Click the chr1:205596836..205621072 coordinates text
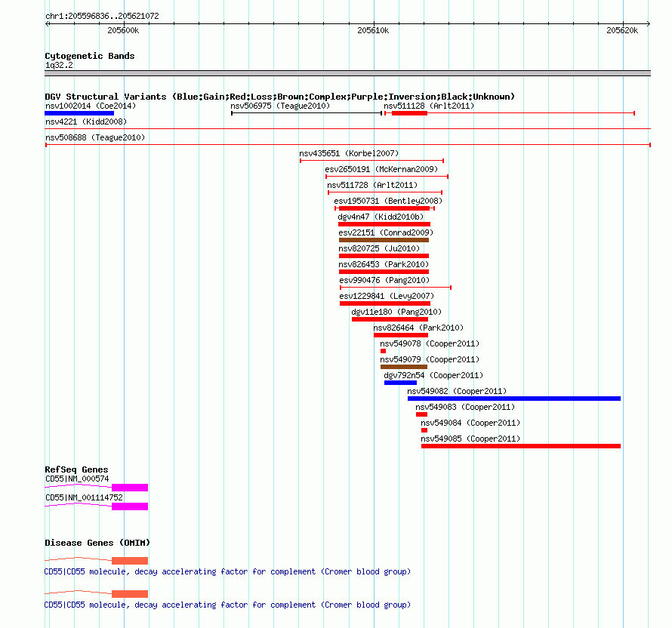 point(102,16)
